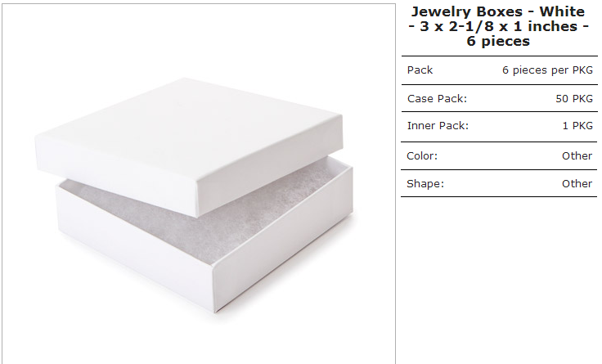Select the Shape label
The height and width of the screenshot is (364, 602).
pyautogui.click(x=425, y=183)
